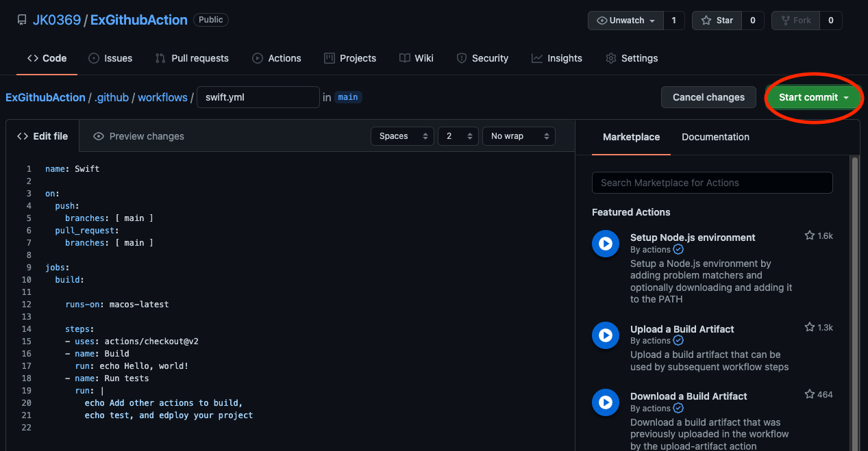Open repository Settings tab

click(x=632, y=58)
